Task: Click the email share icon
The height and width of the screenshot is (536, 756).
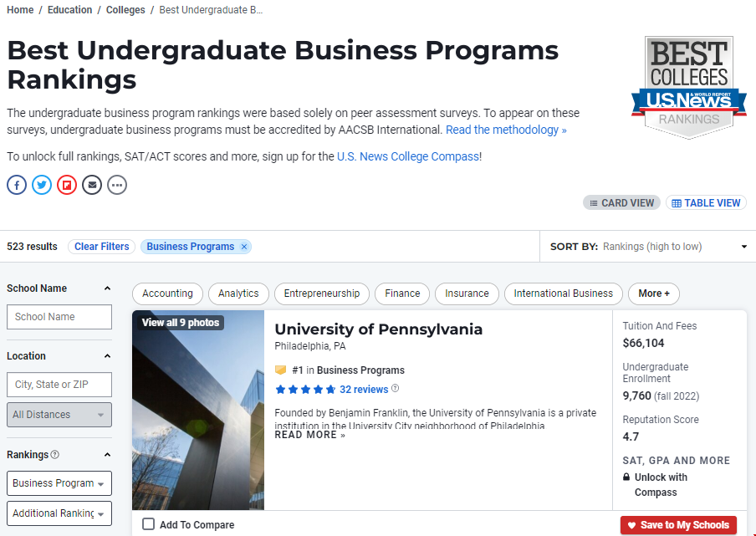Action: coord(92,184)
